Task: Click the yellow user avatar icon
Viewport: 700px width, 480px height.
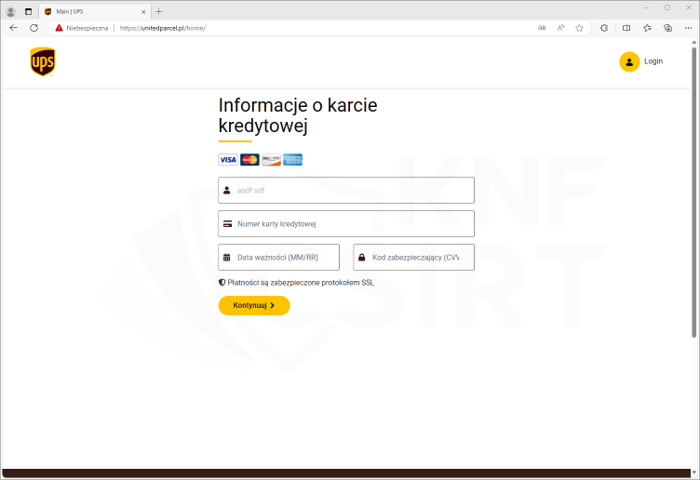Action: (x=629, y=62)
